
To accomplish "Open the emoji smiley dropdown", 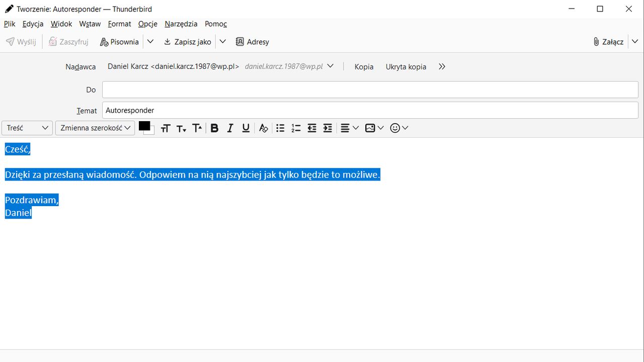I will click(x=399, y=128).
